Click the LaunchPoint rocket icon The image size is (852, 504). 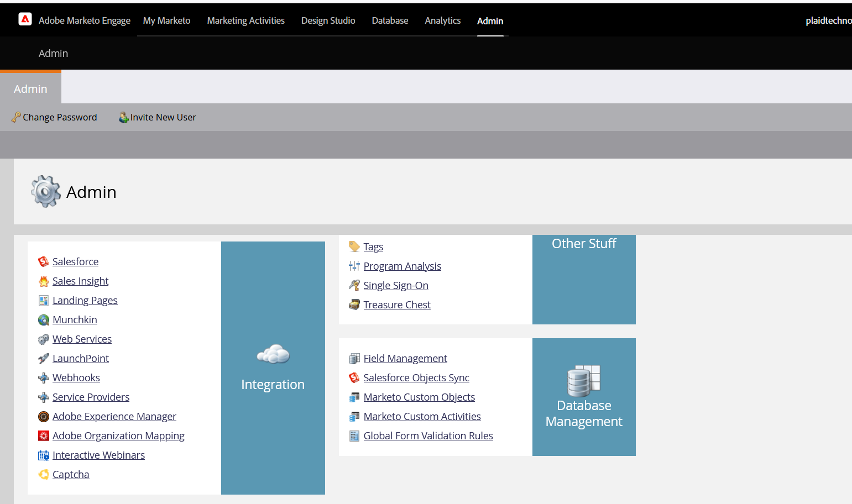point(44,358)
